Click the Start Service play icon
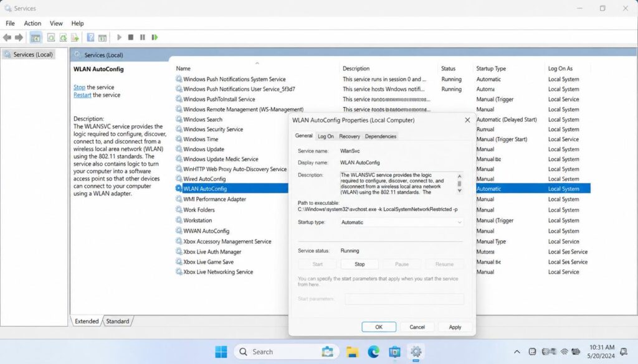The height and width of the screenshot is (364, 638). tap(119, 37)
